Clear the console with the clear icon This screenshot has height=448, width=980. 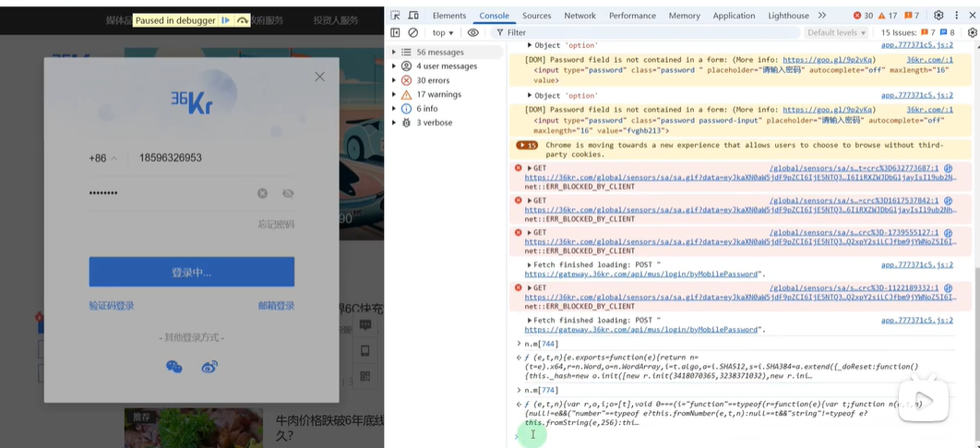pyautogui.click(x=413, y=32)
